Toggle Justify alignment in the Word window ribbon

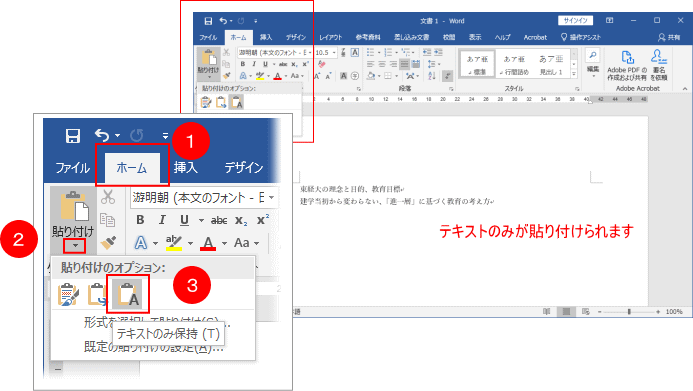pos(404,65)
